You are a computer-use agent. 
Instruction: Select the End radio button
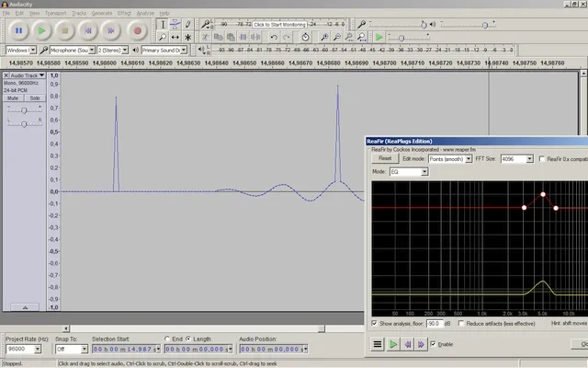point(166,339)
